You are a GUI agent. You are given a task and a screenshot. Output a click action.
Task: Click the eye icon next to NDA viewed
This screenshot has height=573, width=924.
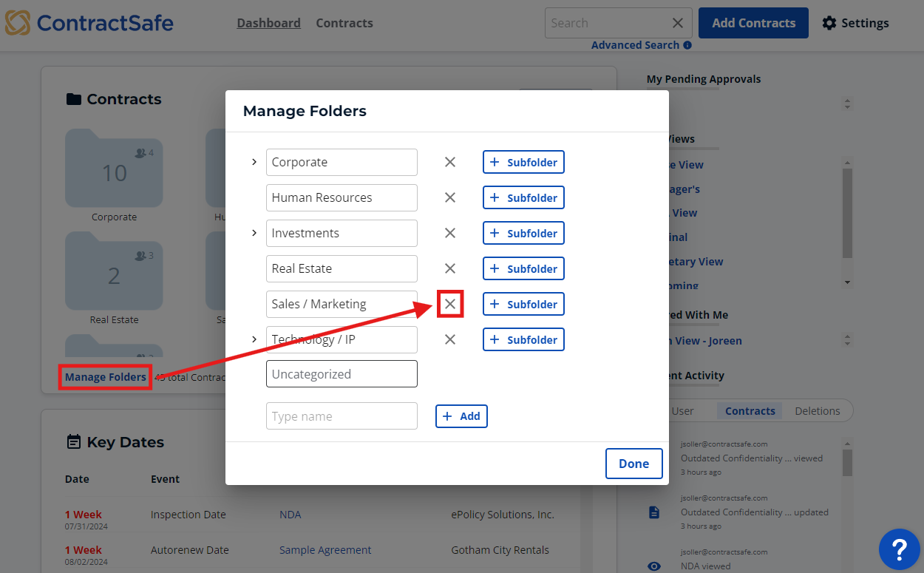click(653, 566)
